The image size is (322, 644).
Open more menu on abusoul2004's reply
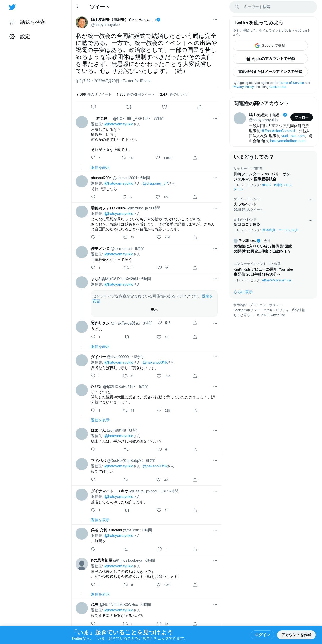tap(215, 178)
